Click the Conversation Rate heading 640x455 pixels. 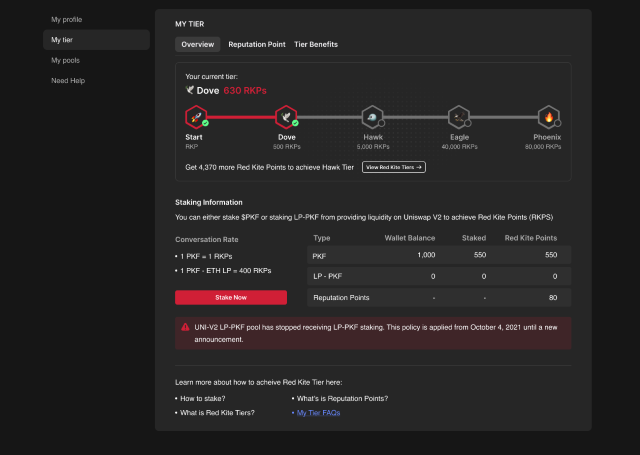pos(207,240)
